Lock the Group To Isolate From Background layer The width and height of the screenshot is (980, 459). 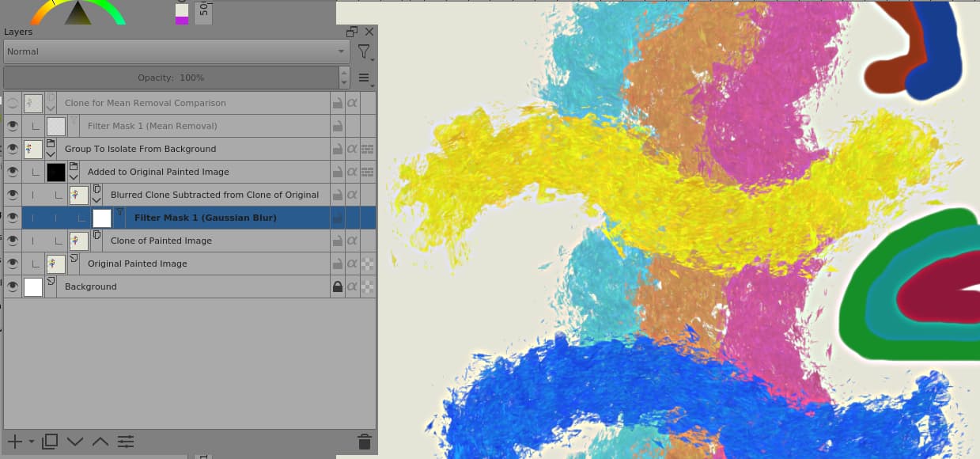point(338,149)
